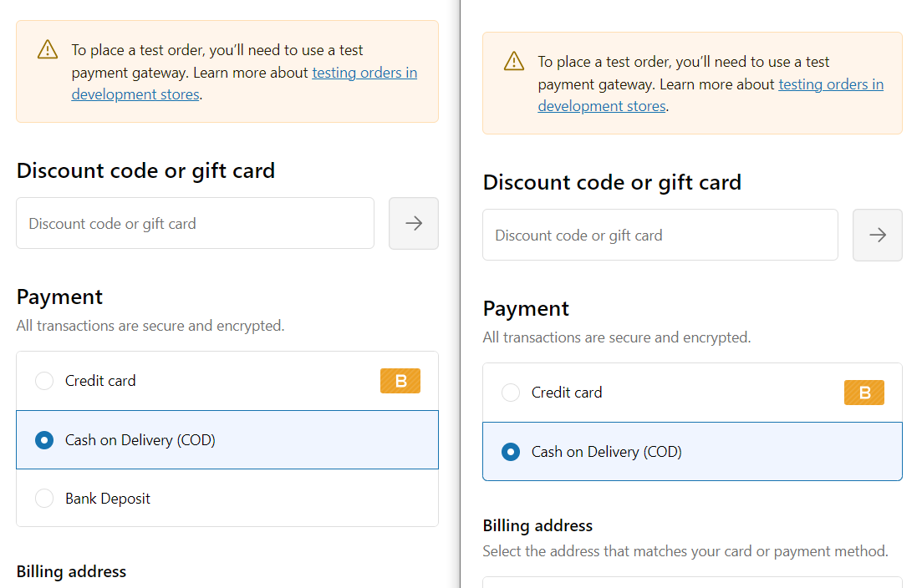
Task: Focus the discount code field in left panel
Action: (195, 223)
